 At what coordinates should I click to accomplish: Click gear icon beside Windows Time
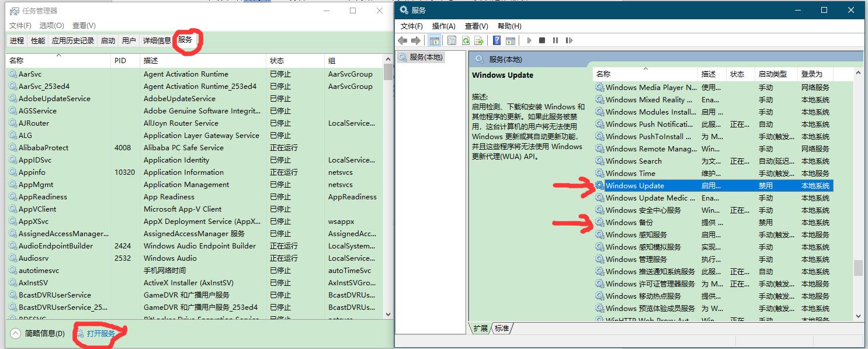[x=599, y=173]
